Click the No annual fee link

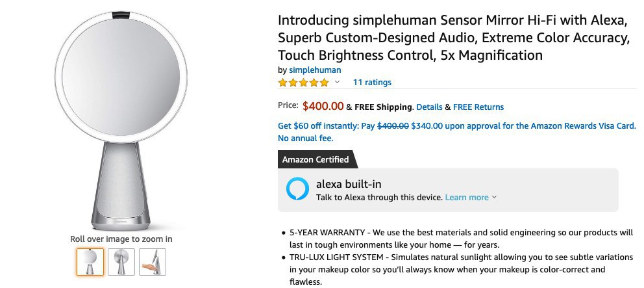pos(305,138)
